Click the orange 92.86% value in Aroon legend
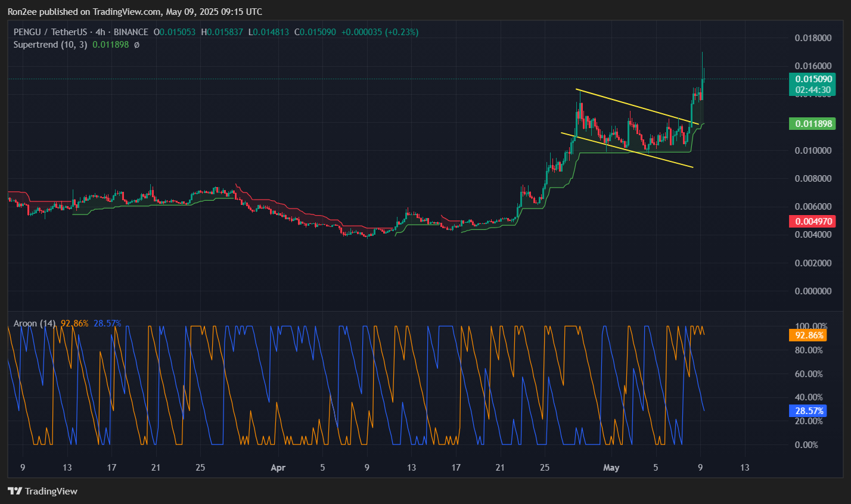The image size is (851, 504). [74, 323]
